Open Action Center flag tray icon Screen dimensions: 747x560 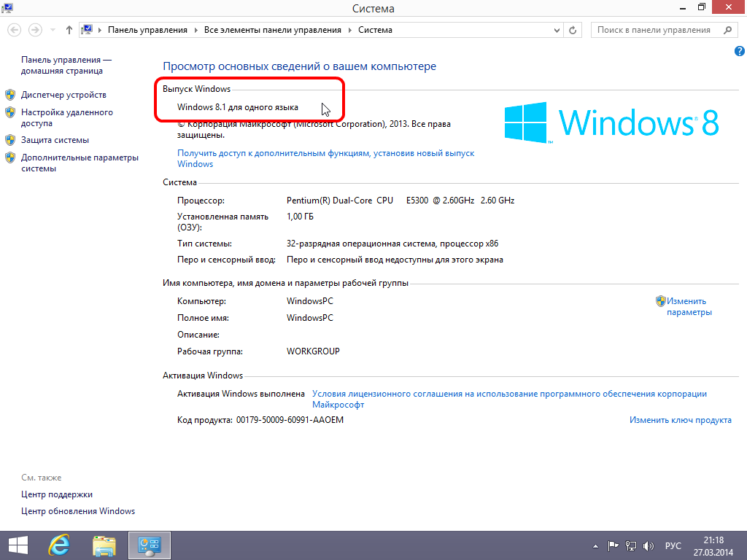point(613,545)
